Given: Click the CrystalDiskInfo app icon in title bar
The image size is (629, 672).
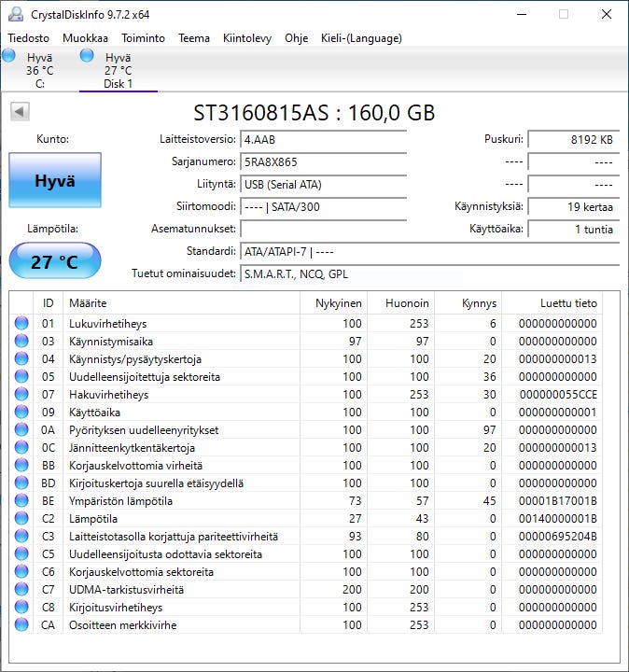Looking at the screenshot, I should pyautogui.click(x=15, y=14).
